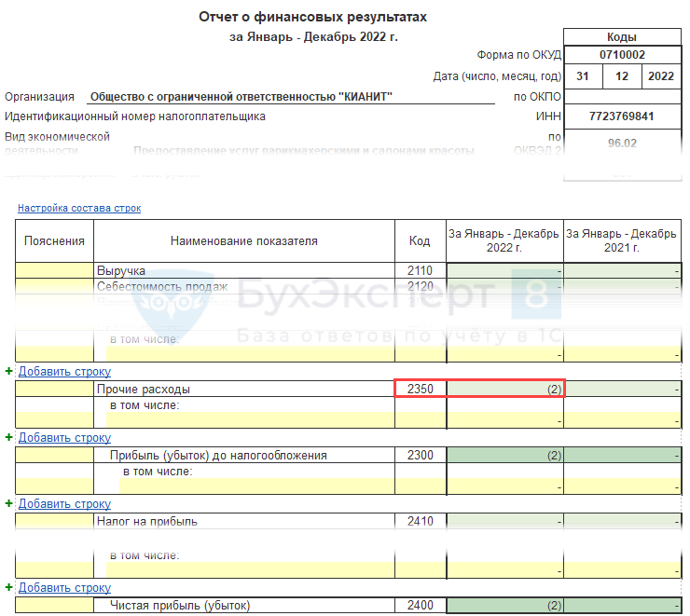The height and width of the screenshot is (616, 690).
Task: Click the ОКУД form code 0710002
Action: click(x=622, y=55)
